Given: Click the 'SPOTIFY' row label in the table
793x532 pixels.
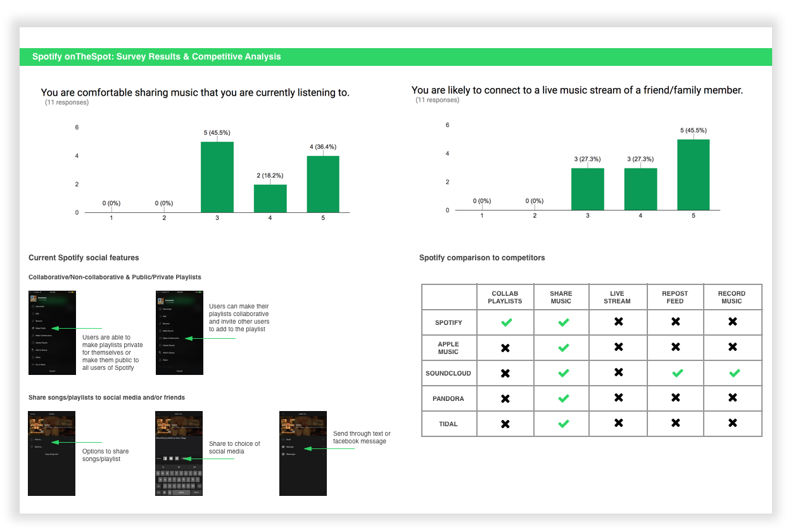Looking at the screenshot, I should [x=448, y=322].
